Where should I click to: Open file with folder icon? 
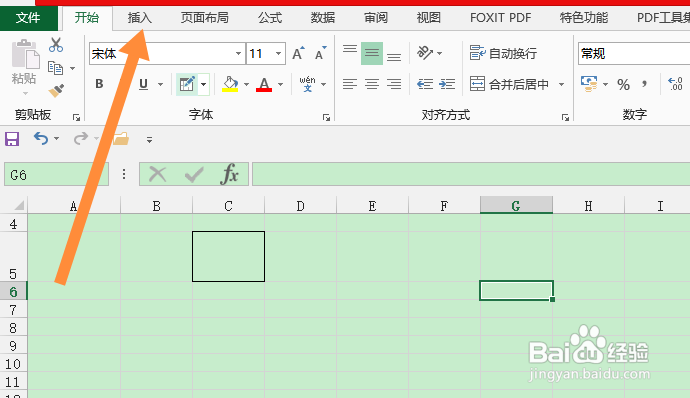(121, 139)
